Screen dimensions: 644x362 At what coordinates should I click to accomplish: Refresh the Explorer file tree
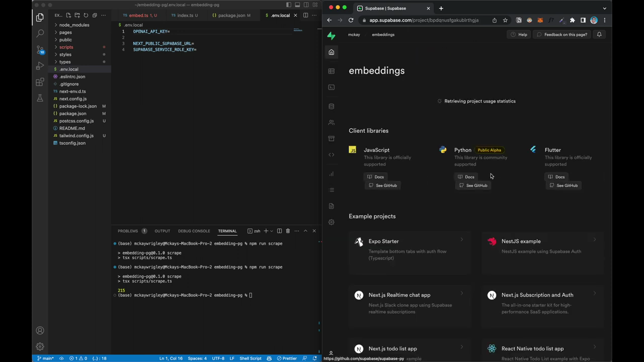click(86, 15)
